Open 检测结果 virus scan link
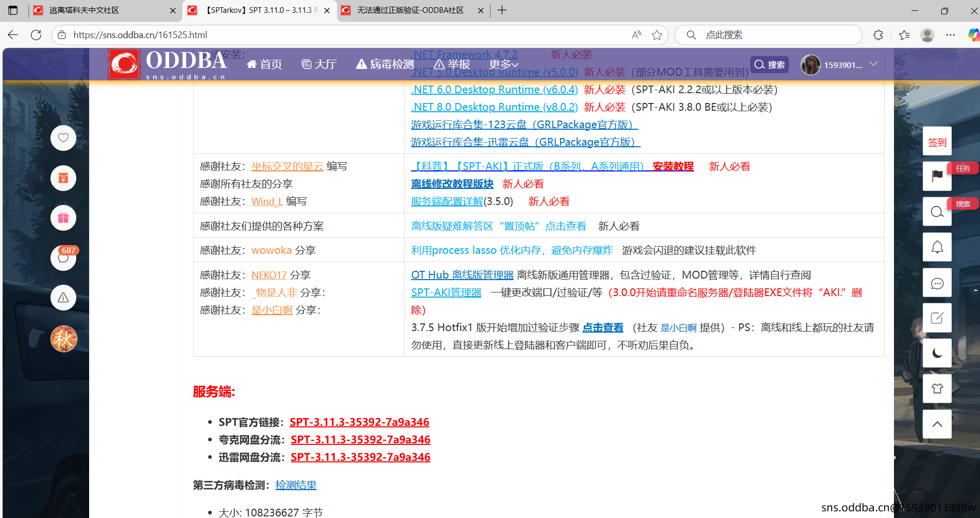The width and height of the screenshot is (980, 518). [x=296, y=485]
